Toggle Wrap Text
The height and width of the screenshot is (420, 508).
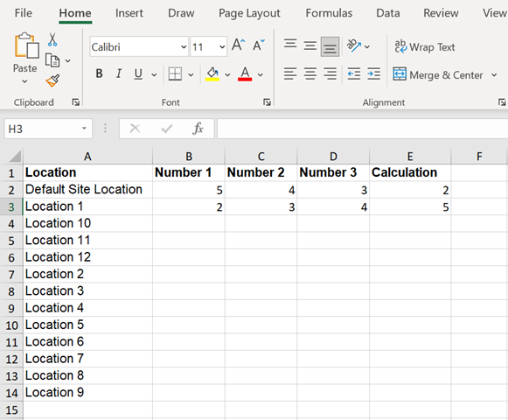[x=425, y=47]
